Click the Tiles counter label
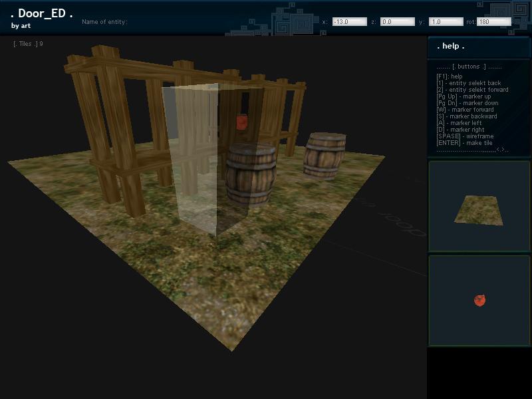Image resolution: width=532 pixels, height=399 pixels. (x=28, y=44)
